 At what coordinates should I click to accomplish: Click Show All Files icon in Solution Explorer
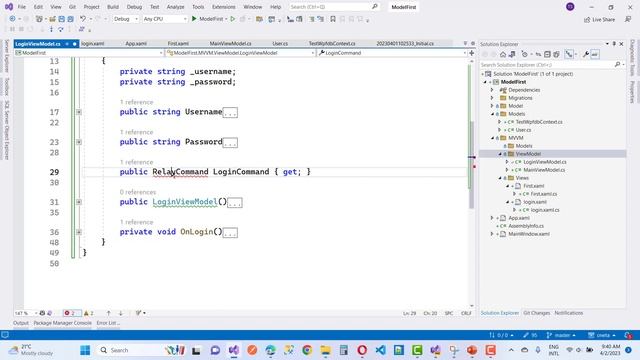(556, 54)
